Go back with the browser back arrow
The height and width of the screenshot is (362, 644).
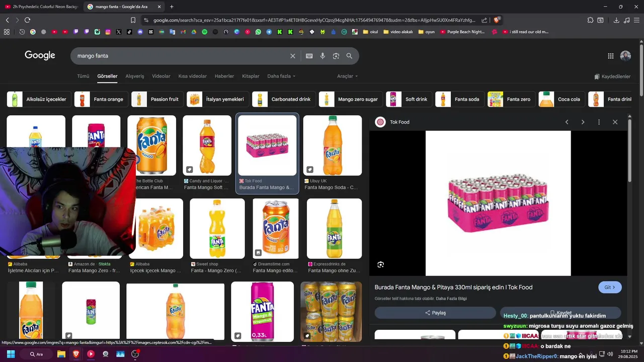click(7, 20)
